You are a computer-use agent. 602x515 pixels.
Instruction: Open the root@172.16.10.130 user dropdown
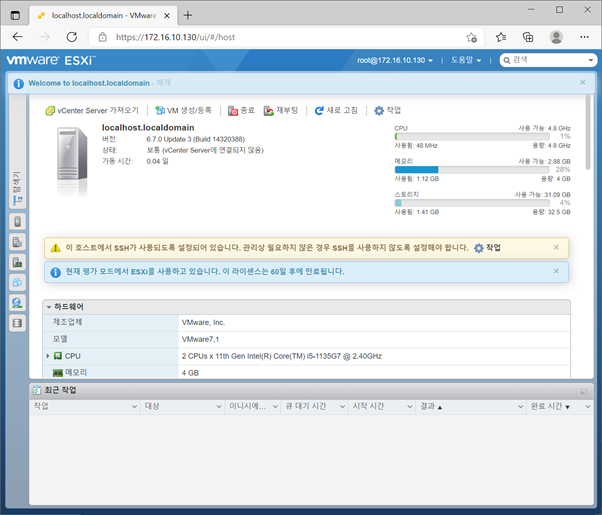click(x=395, y=60)
